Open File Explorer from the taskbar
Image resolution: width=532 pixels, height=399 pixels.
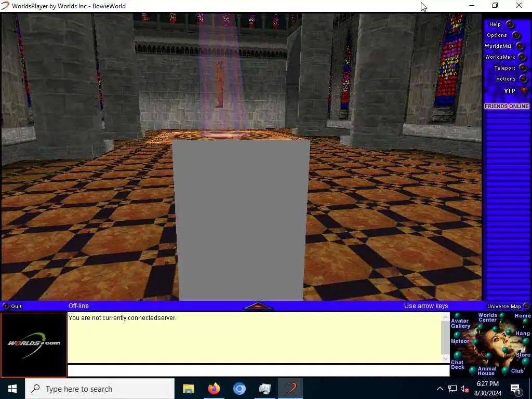coord(188,389)
